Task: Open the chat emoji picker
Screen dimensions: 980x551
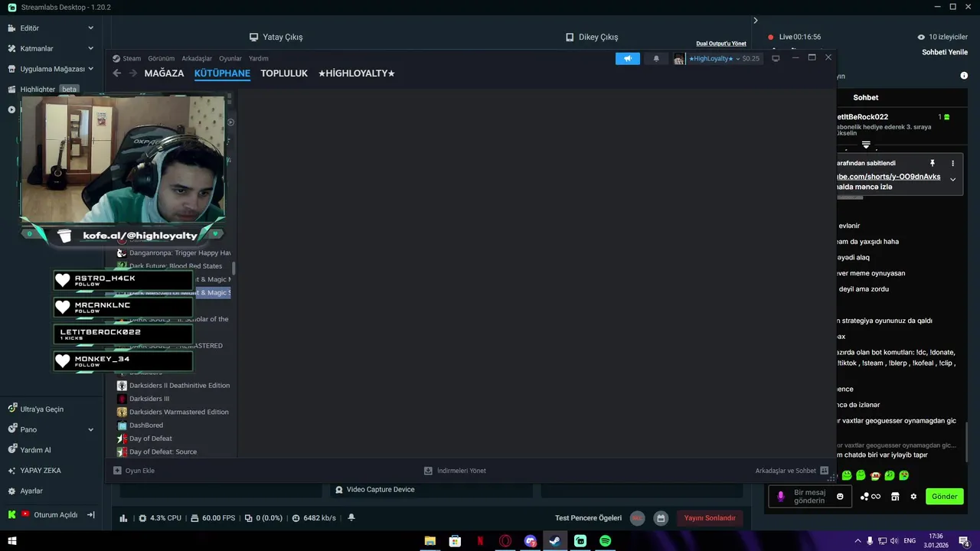Action: pyautogui.click(x=840, y=496)
